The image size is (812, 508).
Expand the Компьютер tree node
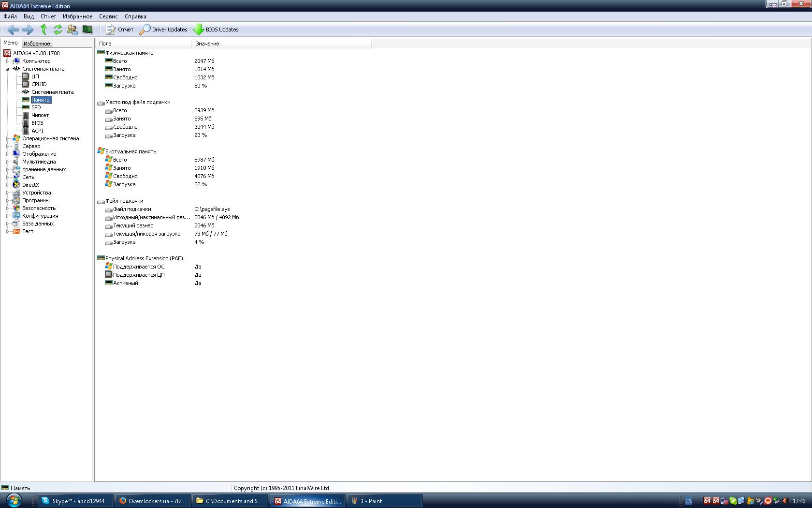coord(7,61)
